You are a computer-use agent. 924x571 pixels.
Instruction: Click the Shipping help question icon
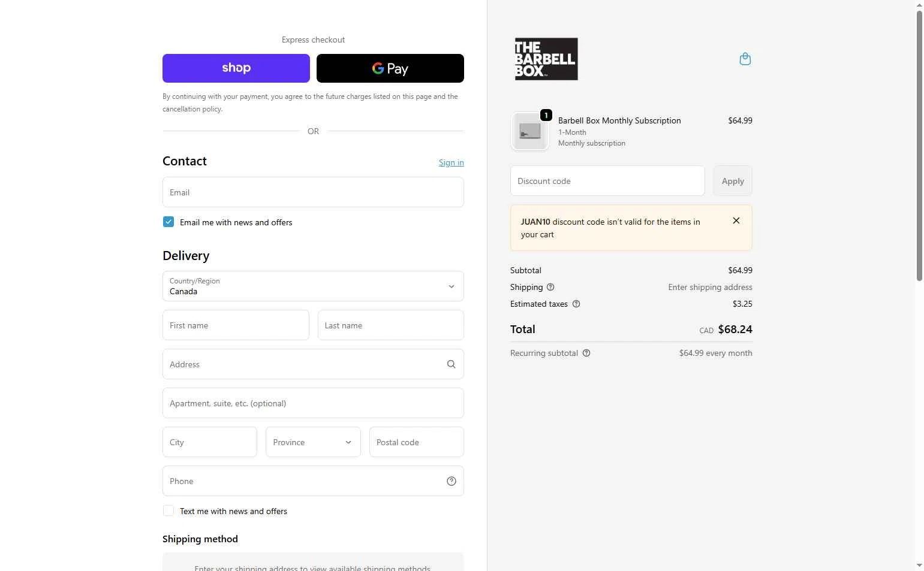pyautogui.click(x=550, y=287)
